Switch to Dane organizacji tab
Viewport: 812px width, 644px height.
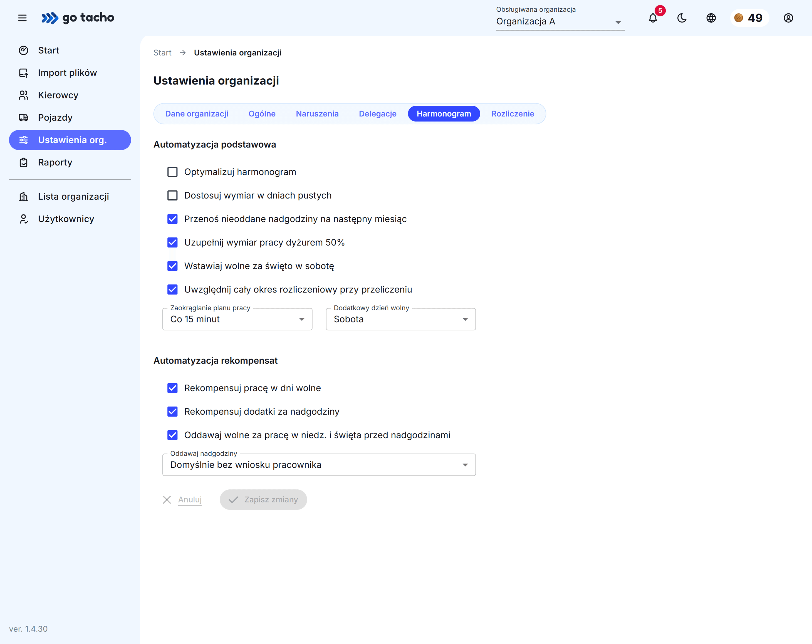(x=197, y=114)
